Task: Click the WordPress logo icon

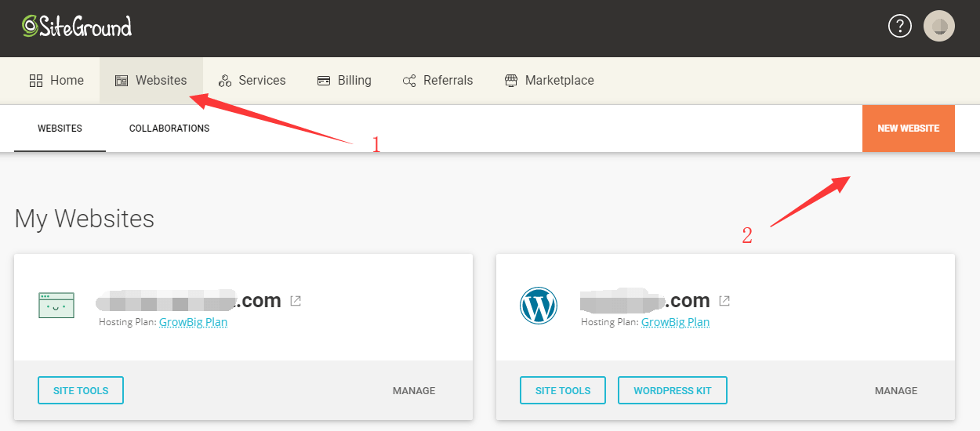Action: click(x=539, y=306)
